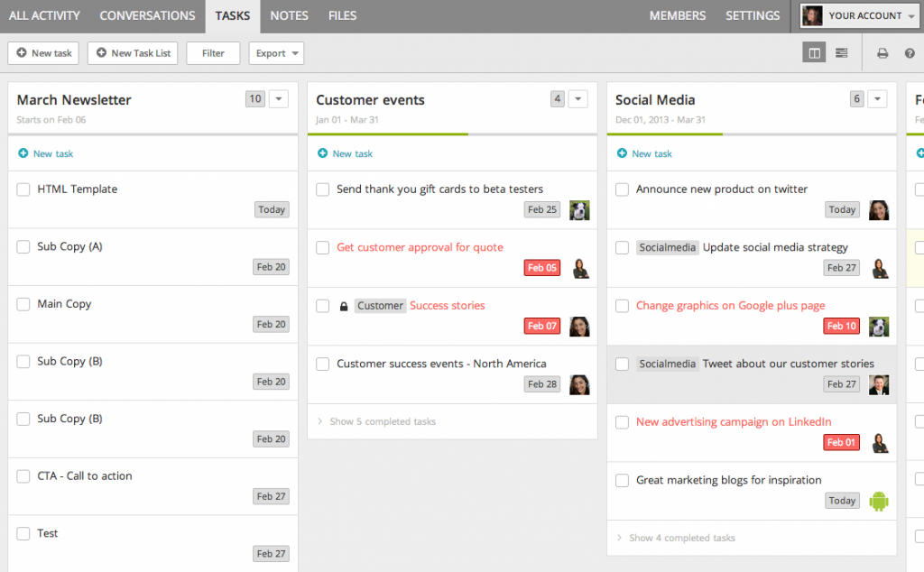Click the Filter button
Image resolution: width=924 pixels, height=572 pixels.
pyautogui.click(x=212, y=52)
